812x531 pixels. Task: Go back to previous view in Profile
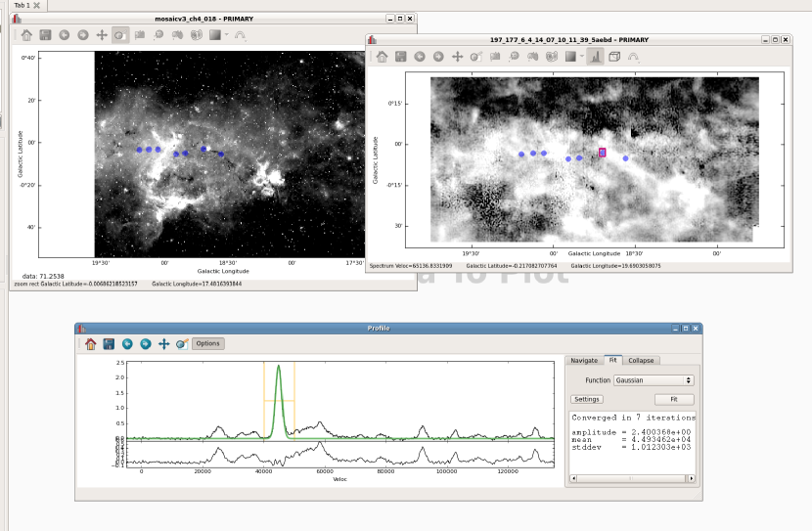[127, 344]
